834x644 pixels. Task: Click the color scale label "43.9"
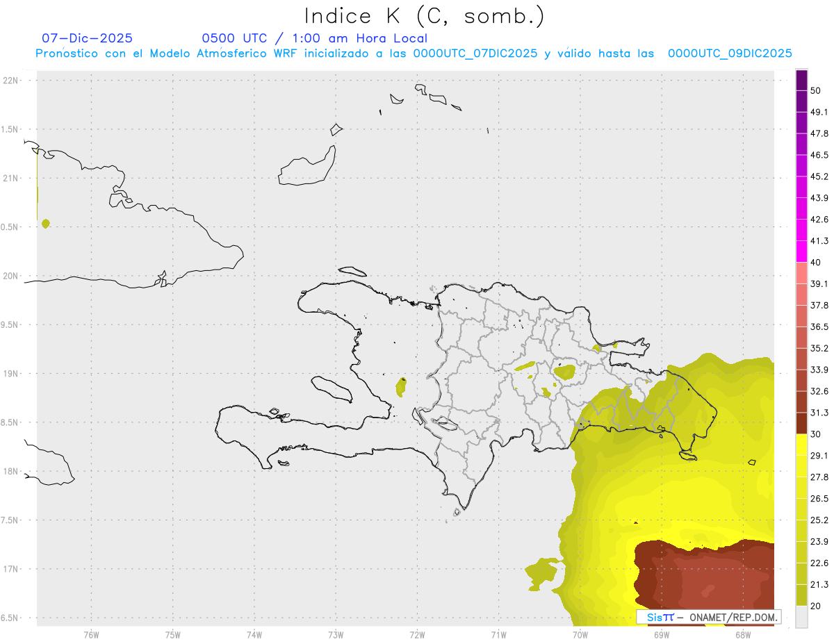click(819, 198)
